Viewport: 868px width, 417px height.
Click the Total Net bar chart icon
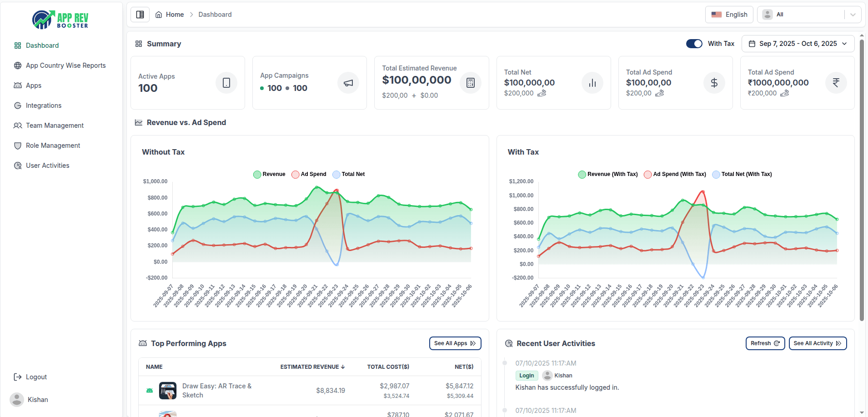[x=592, y=83]
